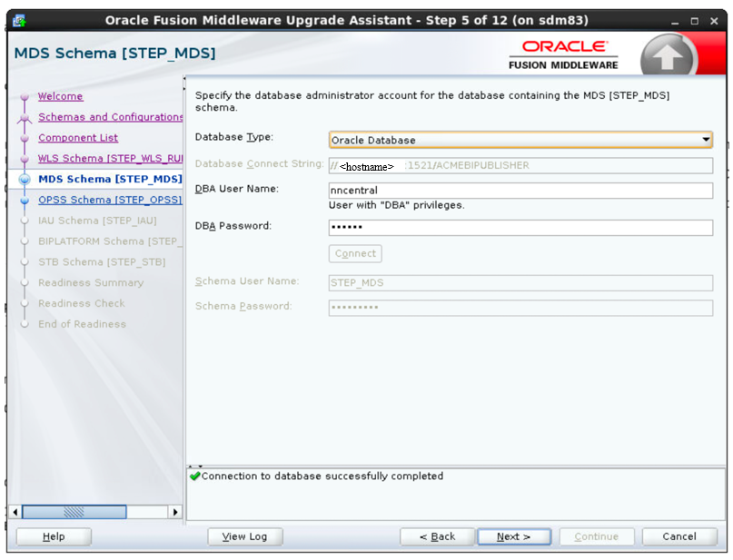Open the Schemas and Configurations step
Screen dimensions: 733x560
pyautogui.click(x=110, y=117)
